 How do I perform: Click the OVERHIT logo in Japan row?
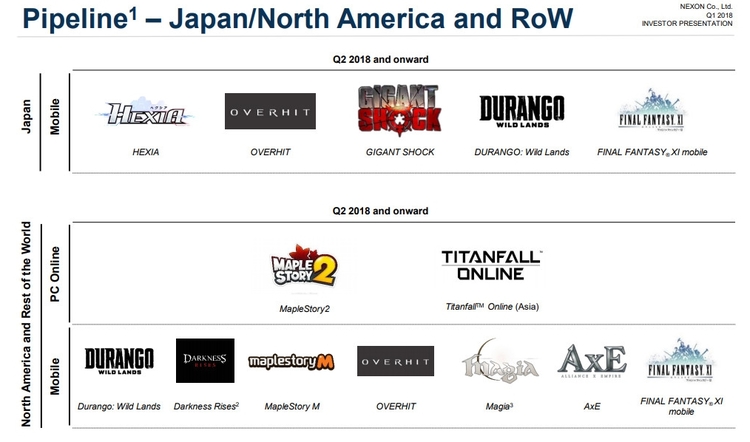pyautogui.click(x=270, y=111)
